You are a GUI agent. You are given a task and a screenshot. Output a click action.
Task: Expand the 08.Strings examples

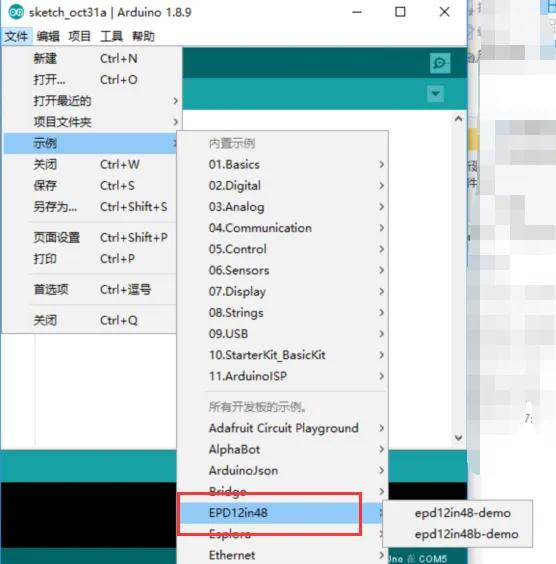[x=283, y=313]
